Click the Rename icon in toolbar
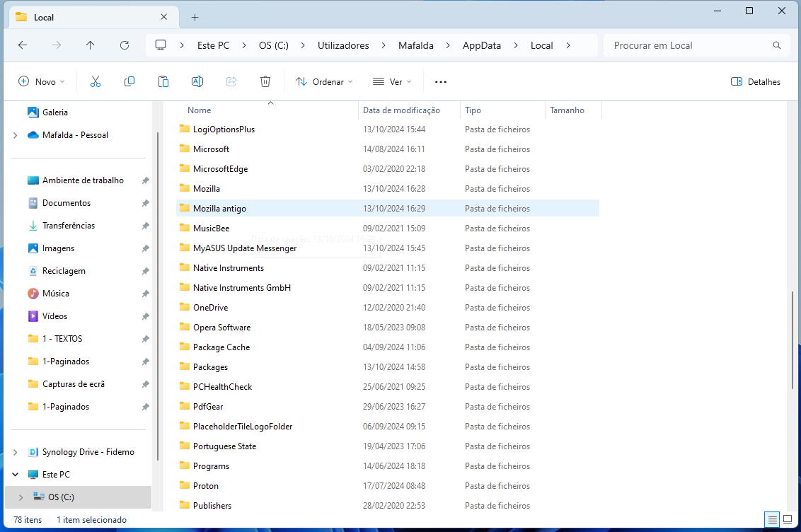The height and width of the screenshot is (532, 801). 197,81
